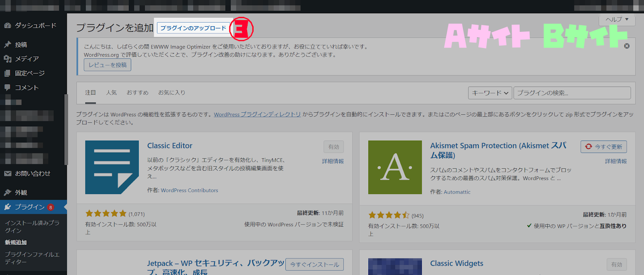This screenshot has width=644, height=275.
Task: Open the Classic Widgets title link
Action: pos(457,263)
